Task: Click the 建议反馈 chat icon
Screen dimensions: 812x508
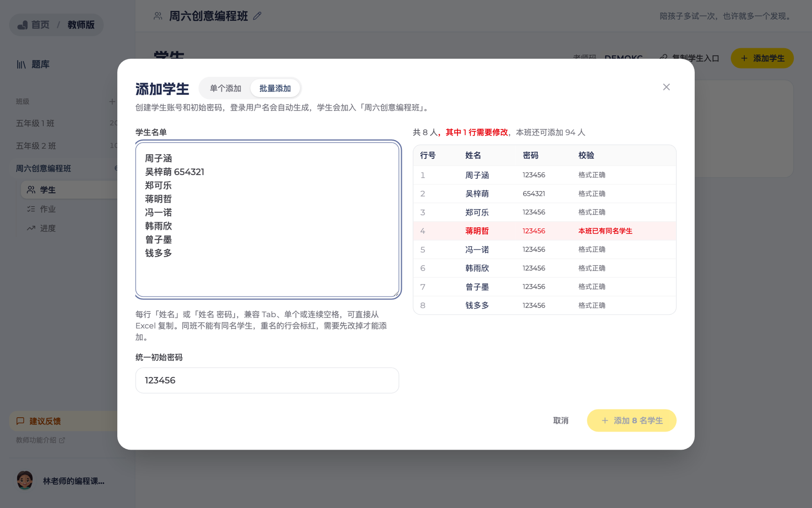Action: click(x=20, y=421)
